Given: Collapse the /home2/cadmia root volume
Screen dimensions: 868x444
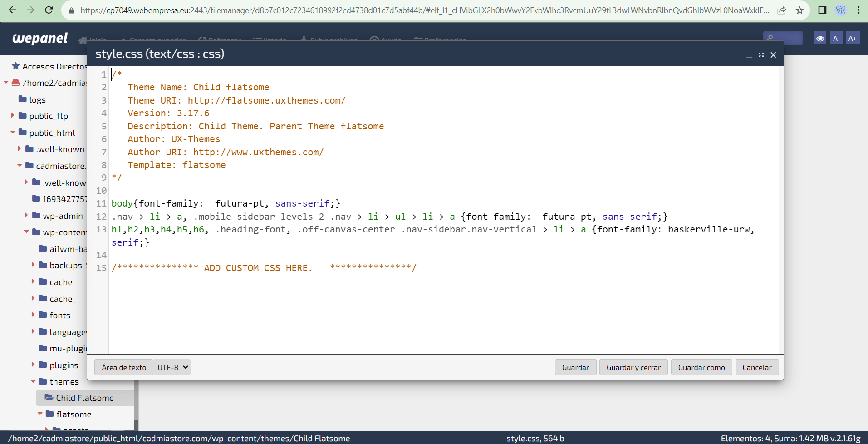Looking at the screenshot, I should click(x=6, y=83).
